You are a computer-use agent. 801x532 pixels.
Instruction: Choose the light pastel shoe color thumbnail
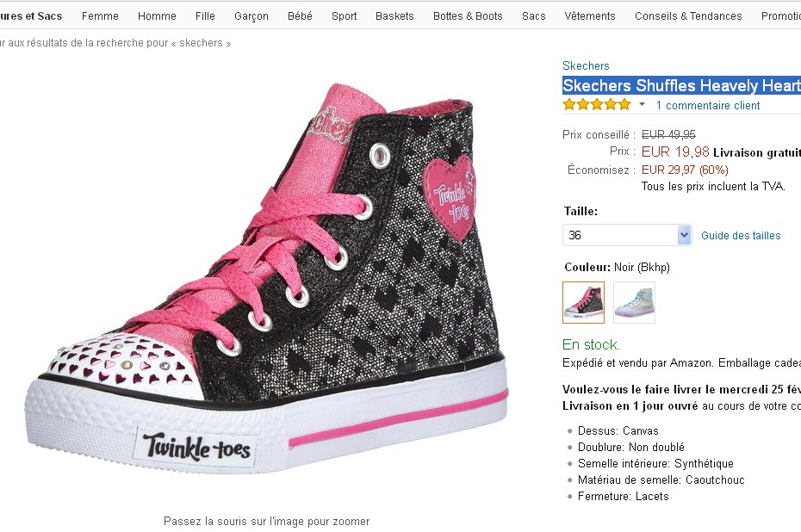click(x=634, y=302)
